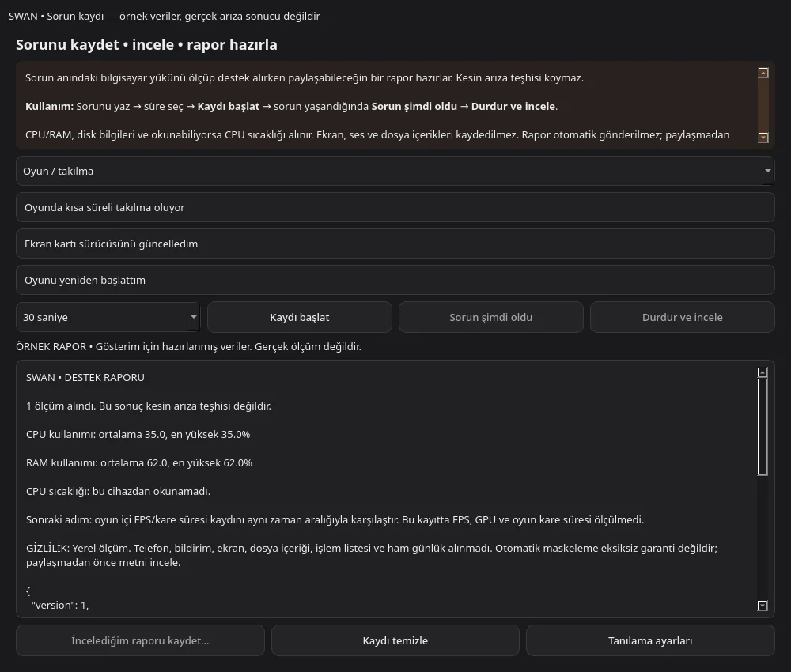This screenshot has height=672, width=791.
Task: Click the 'SWAN • Sorun kaydı' title text
Action: coord(165,16)
